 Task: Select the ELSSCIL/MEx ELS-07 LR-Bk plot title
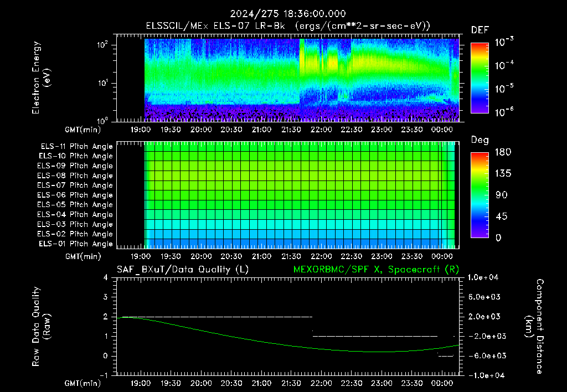click(x=288, y=26)
